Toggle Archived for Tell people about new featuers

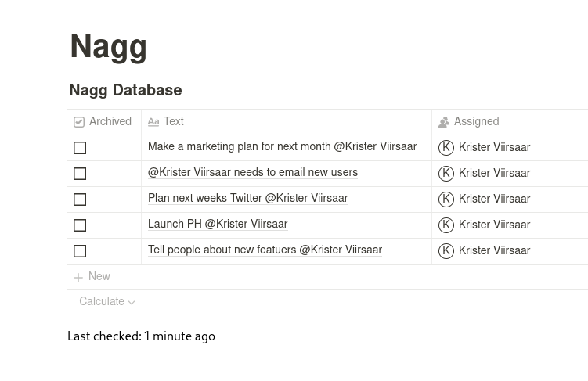pyautogui.click(x=80, y=251)
